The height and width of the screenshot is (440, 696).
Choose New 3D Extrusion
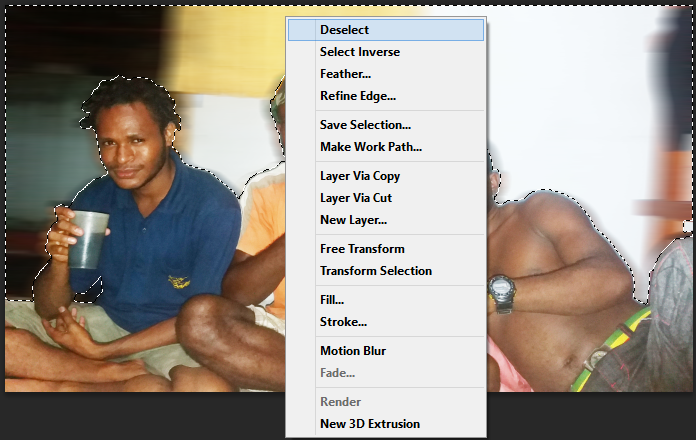(x=386, y=424)
